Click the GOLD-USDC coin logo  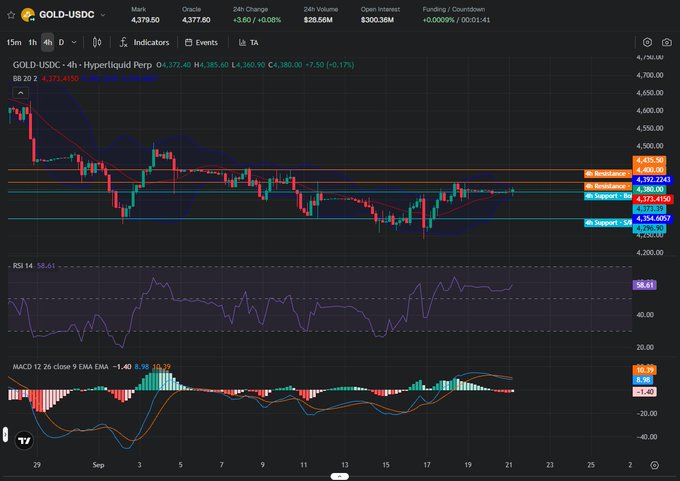(x=28, y=15)
